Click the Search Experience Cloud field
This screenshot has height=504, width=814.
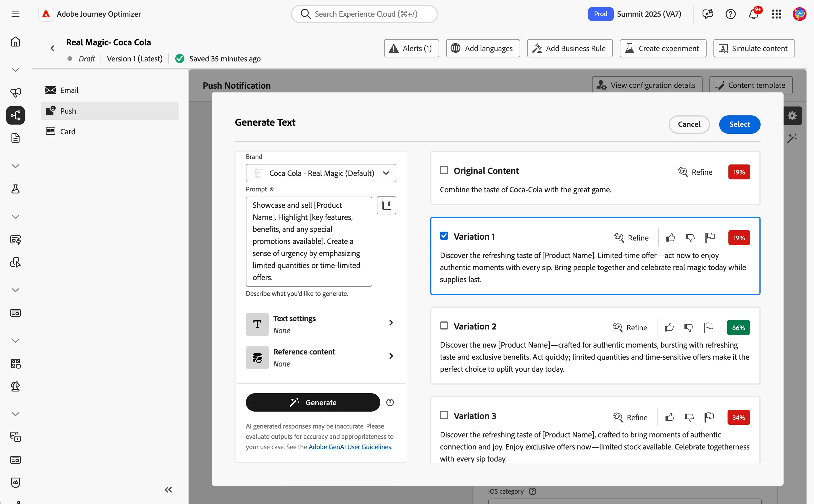pyautogui.click(x=364, y=14)
